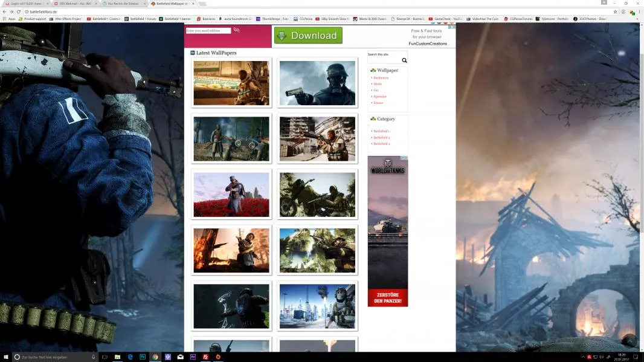Open the CG Persia bookmark
Screen dimensions: 644x362
[x=303, y=19]
